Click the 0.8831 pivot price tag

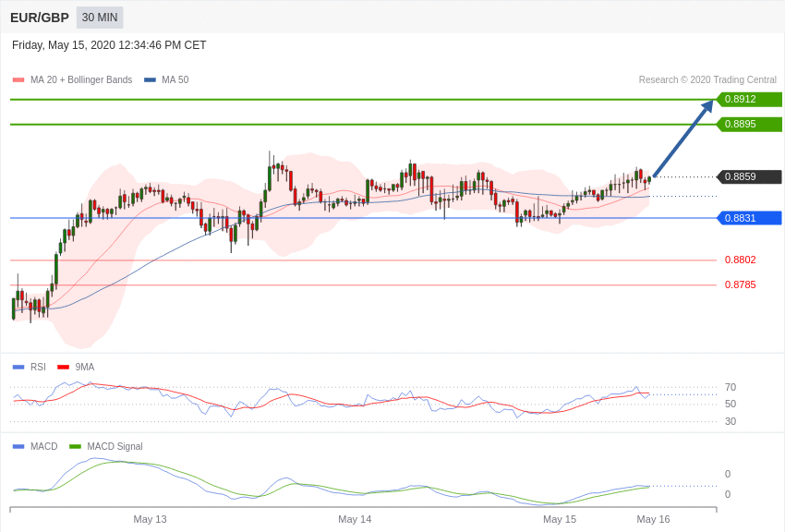pyautogui.click(x=750, y=218)
